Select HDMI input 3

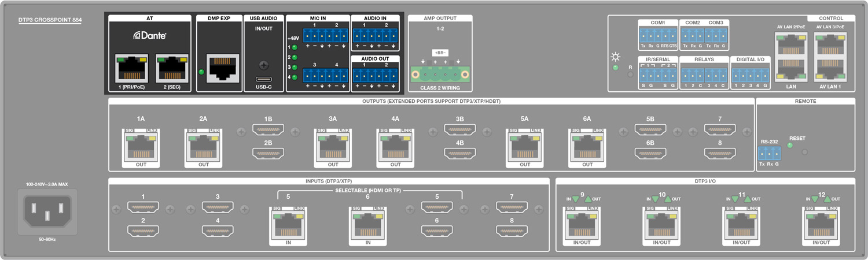(218, 208)
